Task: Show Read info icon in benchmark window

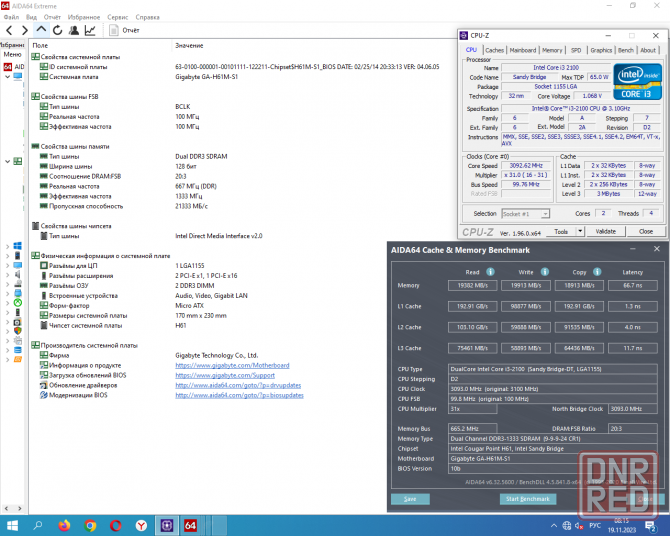Action: pos(490,272)
